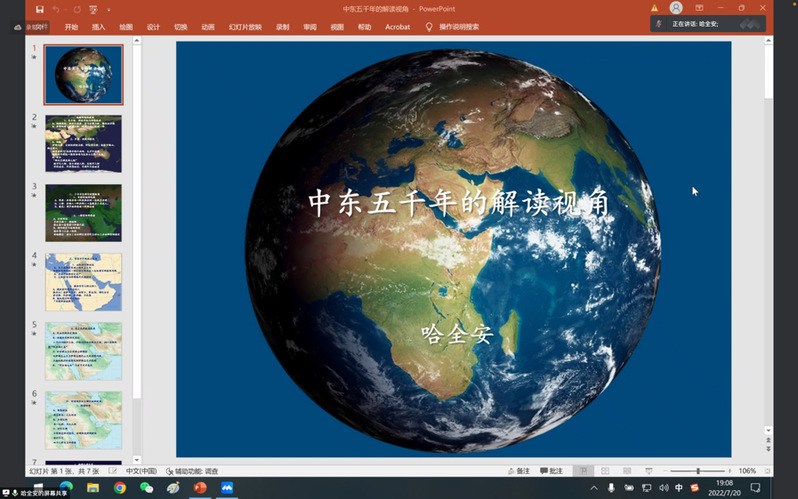This screenshot has width=798, height=499.
Task: Click the zoom slider in status bar
Action: [698, 471]
